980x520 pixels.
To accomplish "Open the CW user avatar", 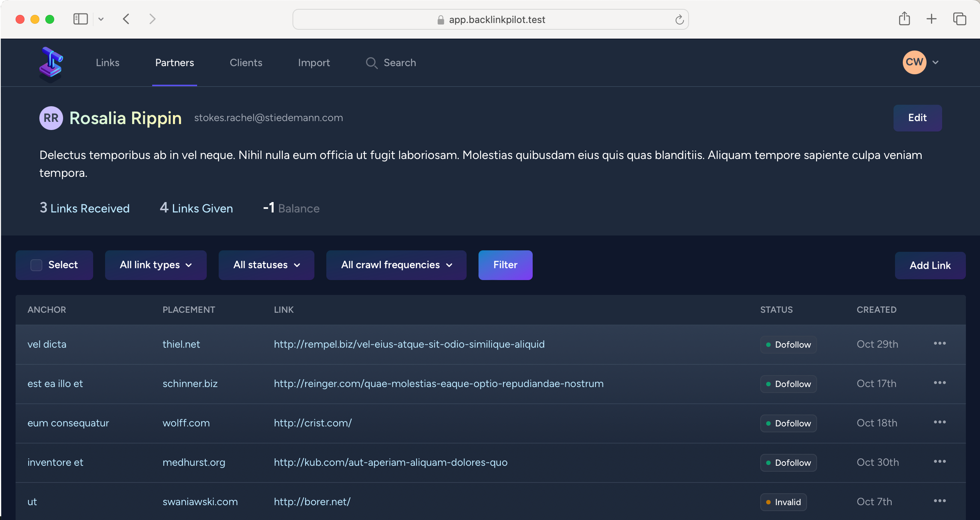I will pyautogui.click(x=914, y=62).
